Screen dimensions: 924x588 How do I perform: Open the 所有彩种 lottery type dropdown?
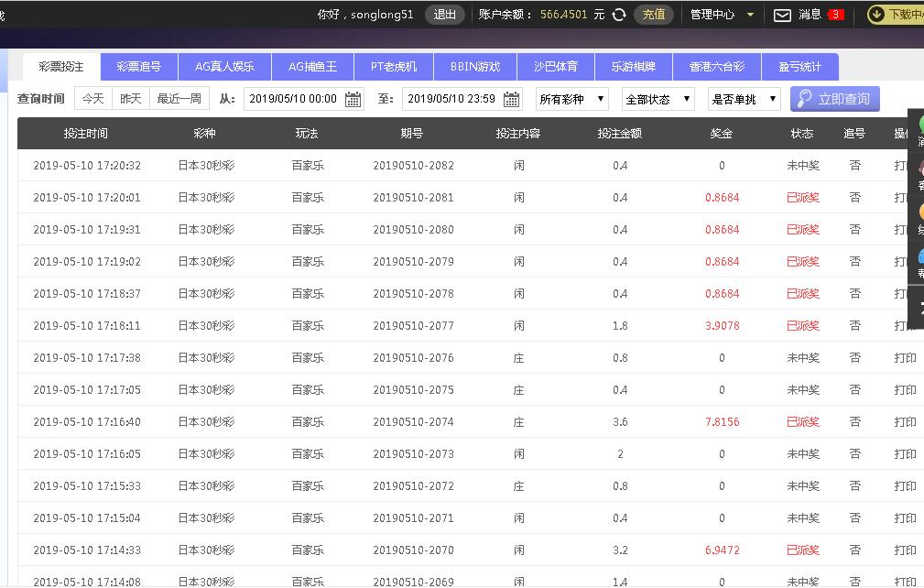pyautogui.click(x=571, y=99)
